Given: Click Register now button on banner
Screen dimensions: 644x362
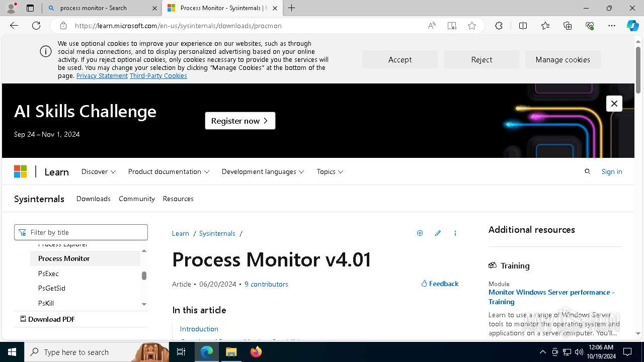Looking at the screenshot, I should pos(240,121).
